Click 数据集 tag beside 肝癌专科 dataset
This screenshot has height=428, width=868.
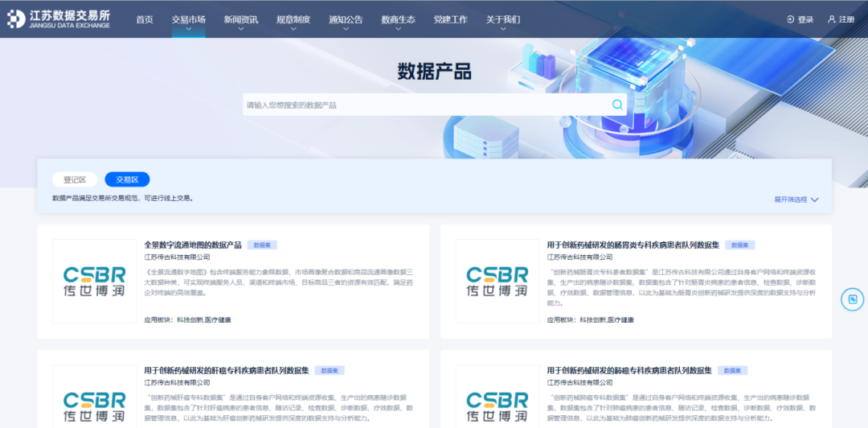click(330, 371)
